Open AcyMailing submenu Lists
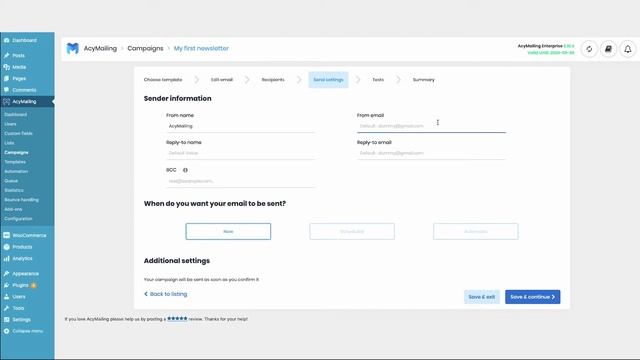The image size is (640, 360). point(9,143)
